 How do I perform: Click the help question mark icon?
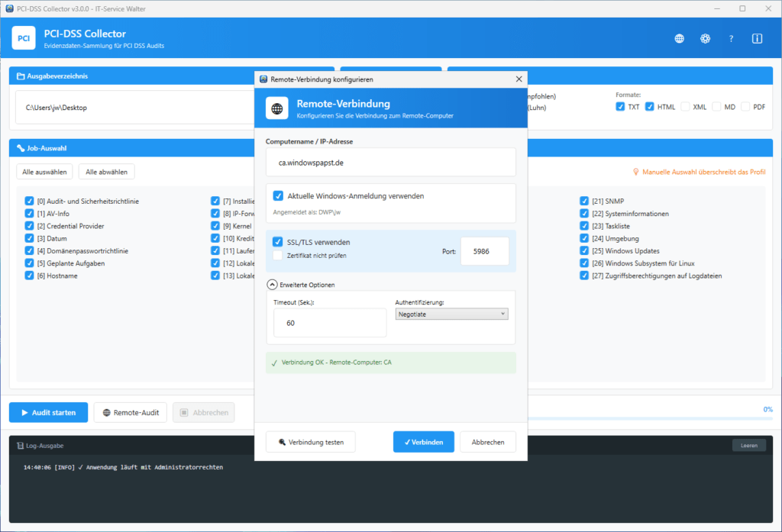[731, 38]
